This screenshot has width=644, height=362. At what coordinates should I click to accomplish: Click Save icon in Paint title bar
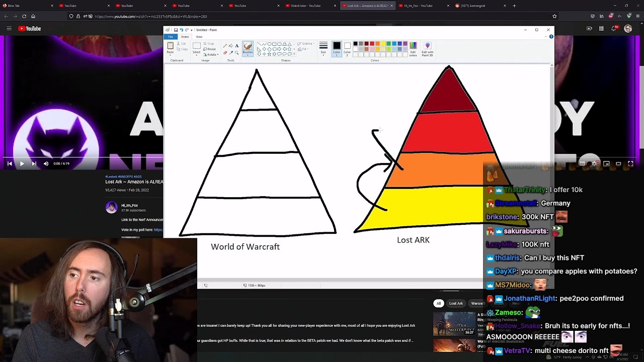pyautogui.click(x=176, y=30)
